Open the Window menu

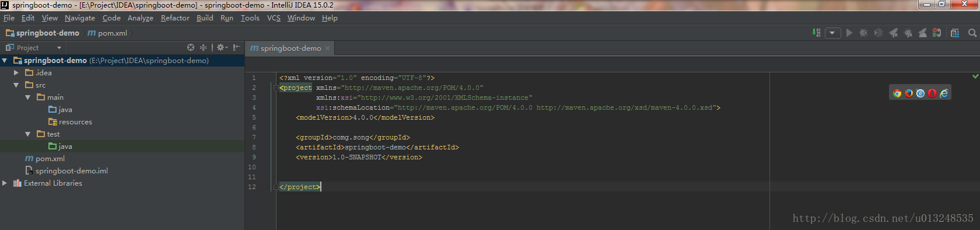coord(301,18)
